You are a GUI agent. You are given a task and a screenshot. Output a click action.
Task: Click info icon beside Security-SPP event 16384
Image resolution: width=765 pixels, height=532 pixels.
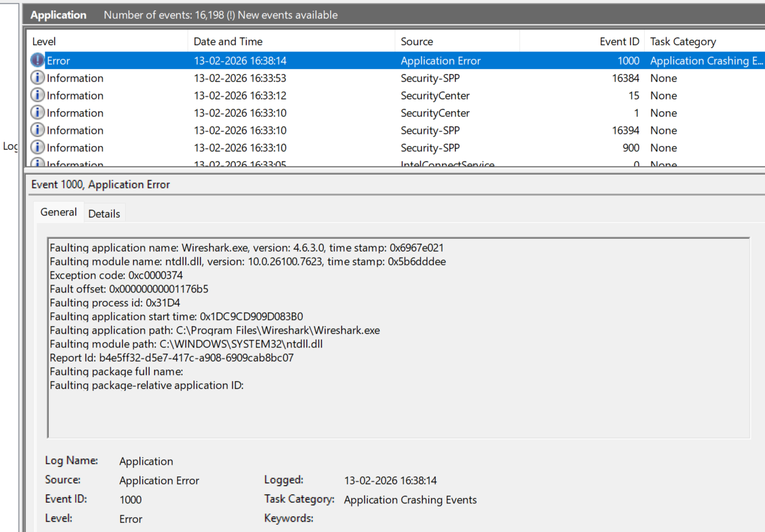point(38,78)
